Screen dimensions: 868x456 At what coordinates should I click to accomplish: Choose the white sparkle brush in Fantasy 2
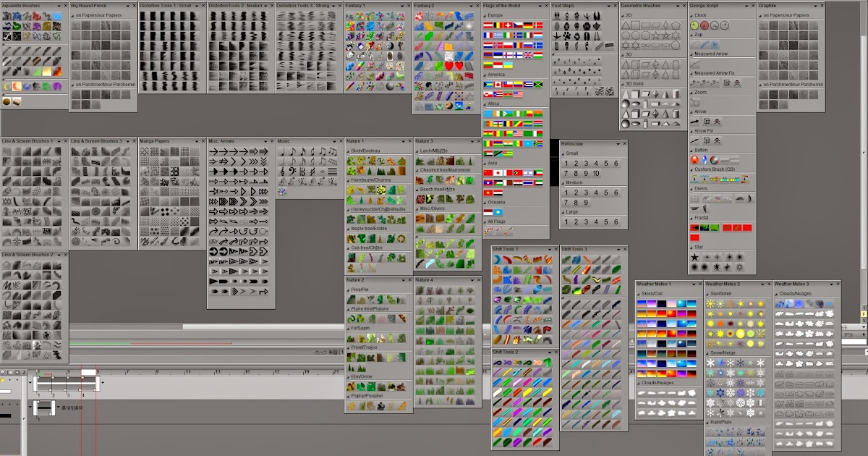coord(469,26)
